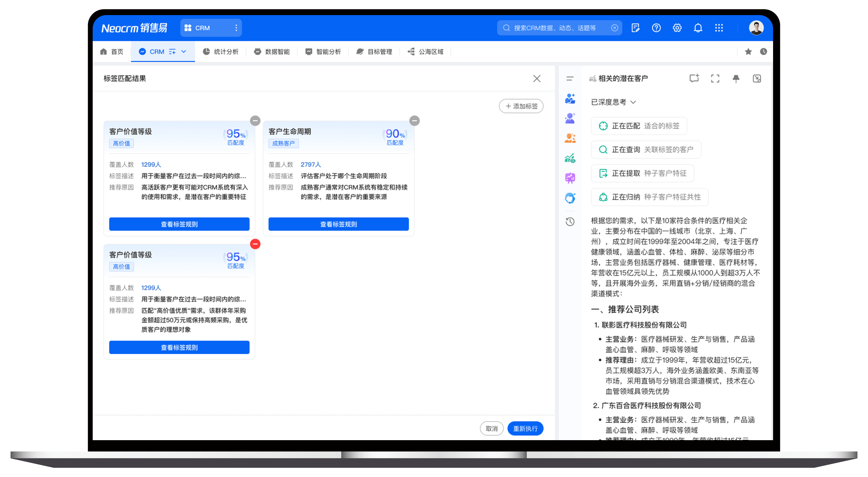Click the 1299人 coverage link in top card
Image resolution: width=868 pixels, height=477 pixels.
pyautogui.click(x=151, y=164)
